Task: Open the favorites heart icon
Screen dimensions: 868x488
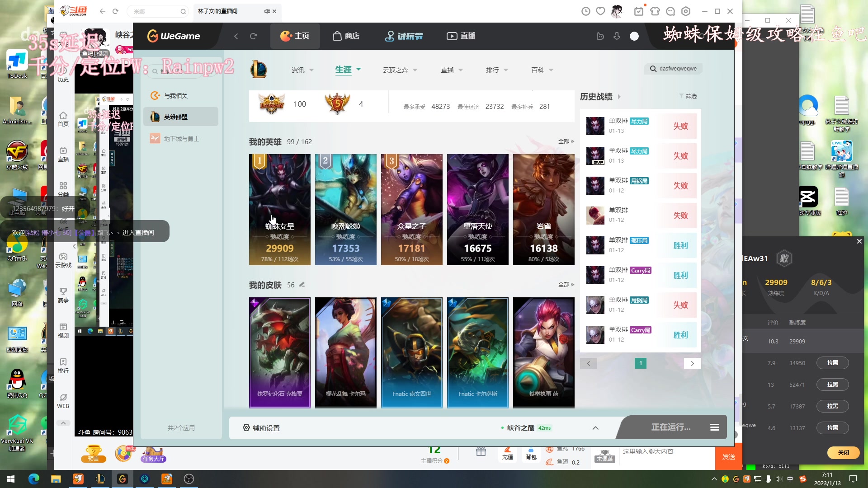Action: point(600,11)
